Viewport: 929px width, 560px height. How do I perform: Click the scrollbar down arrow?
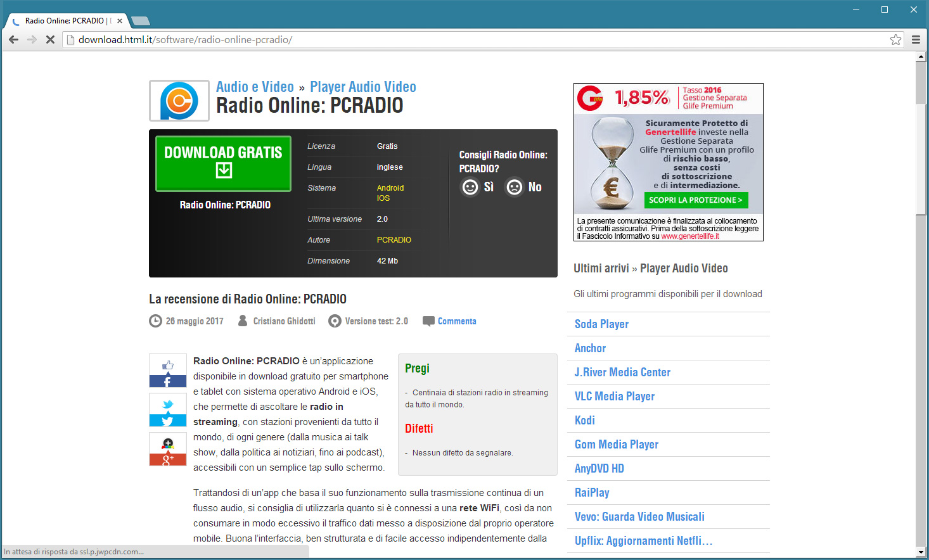coord(921,552)
